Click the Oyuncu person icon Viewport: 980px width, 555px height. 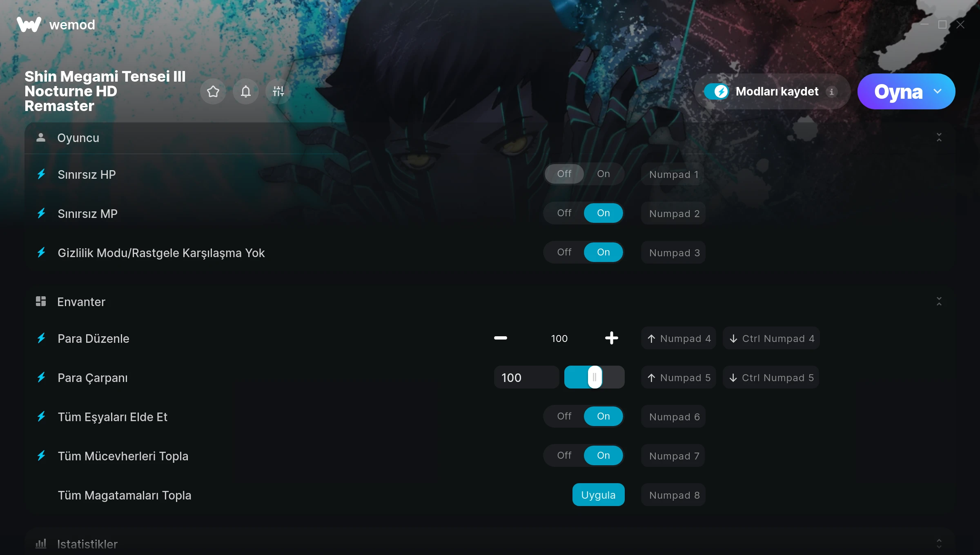point(41,138)
